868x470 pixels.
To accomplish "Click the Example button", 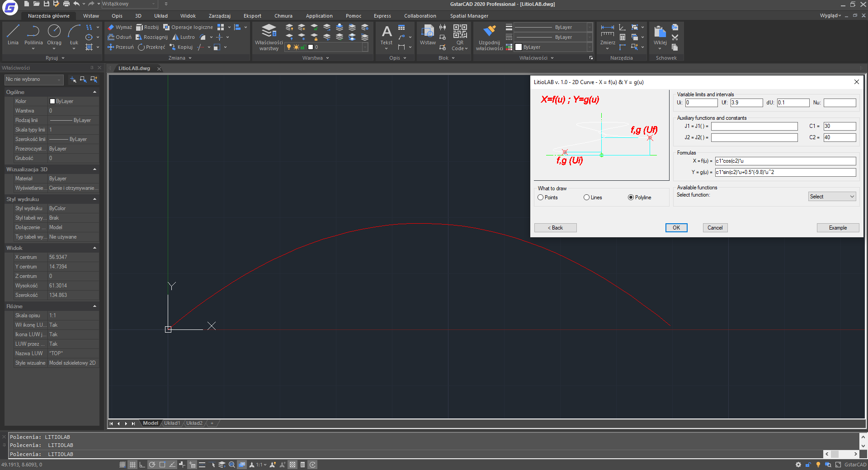I will [x=838, y=228].
